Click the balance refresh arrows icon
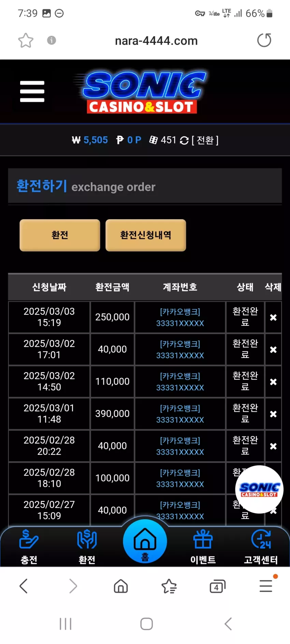The image size is (290, 644). pyautogui.click(x=184, y=140)
